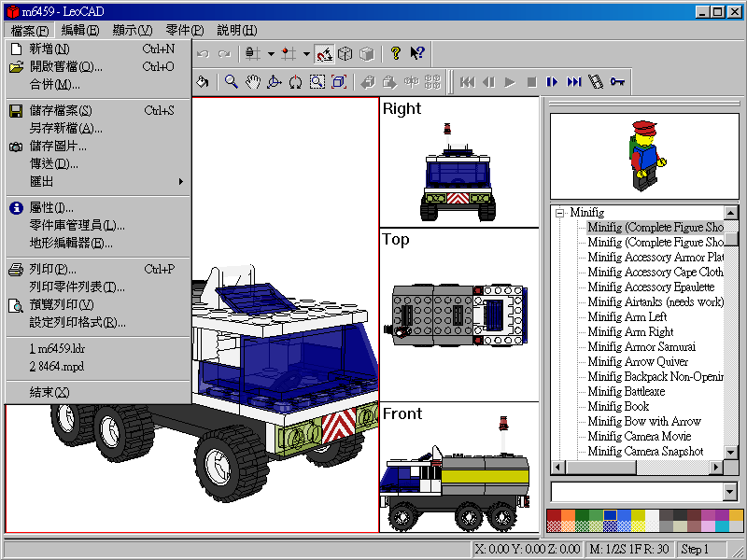The height and width of the screenshot is (560, 747).
Task: Click 結束(X) to exit
Action: [49, 392]
